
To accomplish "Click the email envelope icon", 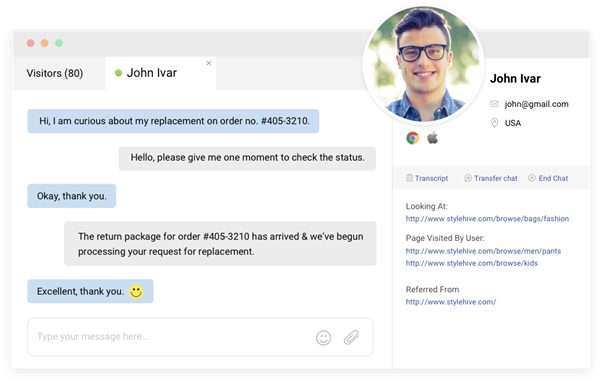I will [x=494, y=104].
